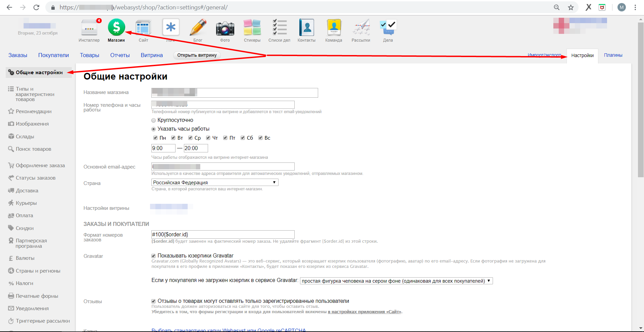Open the Магазин green dollar app icon
Screen dimensions: 644x332
(116, 28)
